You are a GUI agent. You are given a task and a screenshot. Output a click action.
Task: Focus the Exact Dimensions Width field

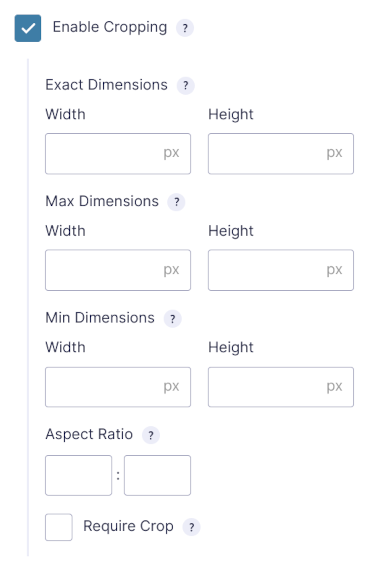[118, 154]
